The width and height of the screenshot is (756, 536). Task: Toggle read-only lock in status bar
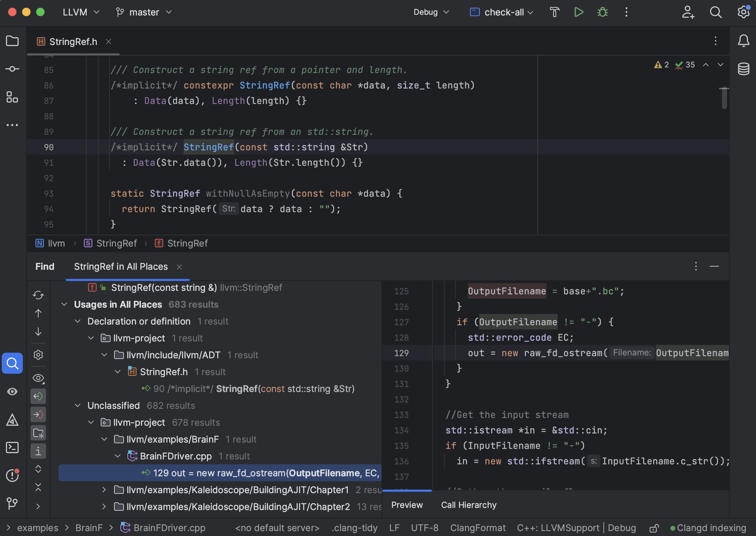point(654,528)
